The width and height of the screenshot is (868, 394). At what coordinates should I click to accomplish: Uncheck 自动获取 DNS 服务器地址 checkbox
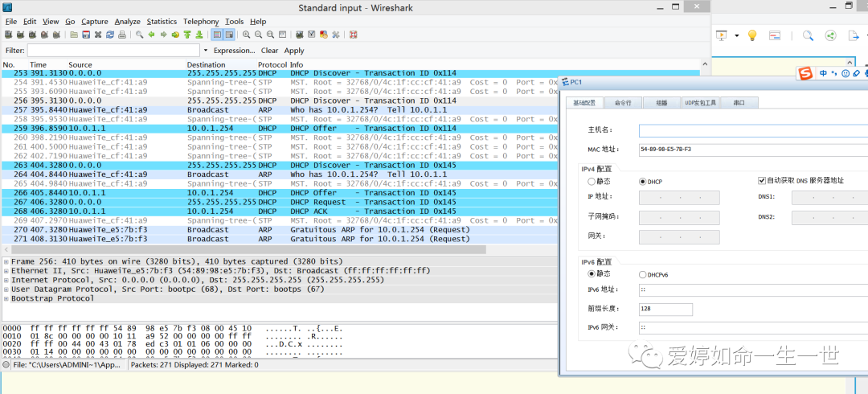pyautogui.click(x=762, y=181)
